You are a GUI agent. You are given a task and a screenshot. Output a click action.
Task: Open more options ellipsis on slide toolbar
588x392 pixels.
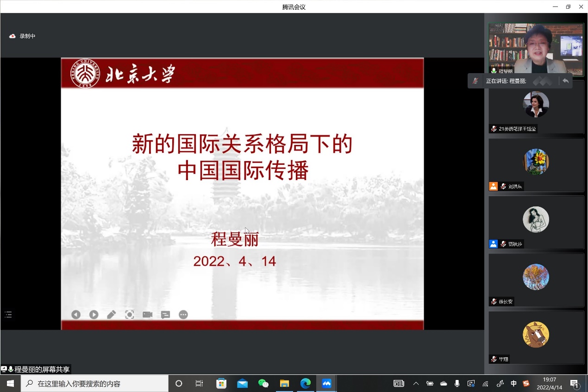pyautogui.click(x=183, y=315)
